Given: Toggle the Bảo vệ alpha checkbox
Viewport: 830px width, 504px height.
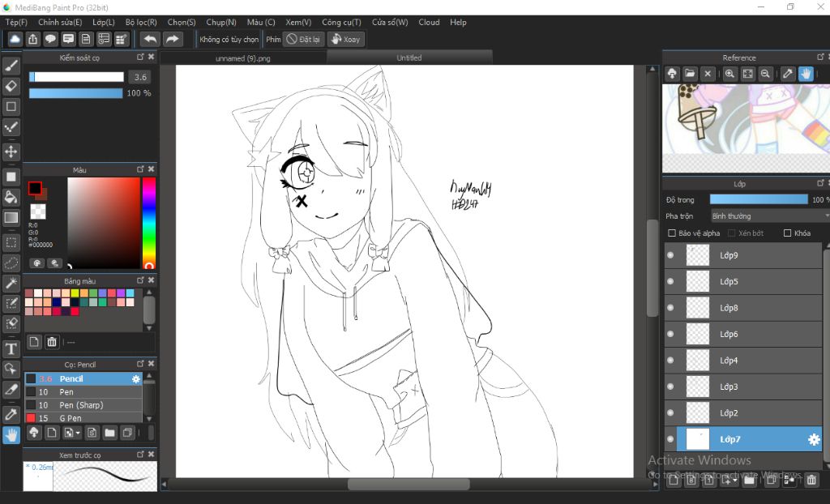Looking at the screenshot, I should pos(672,233).
